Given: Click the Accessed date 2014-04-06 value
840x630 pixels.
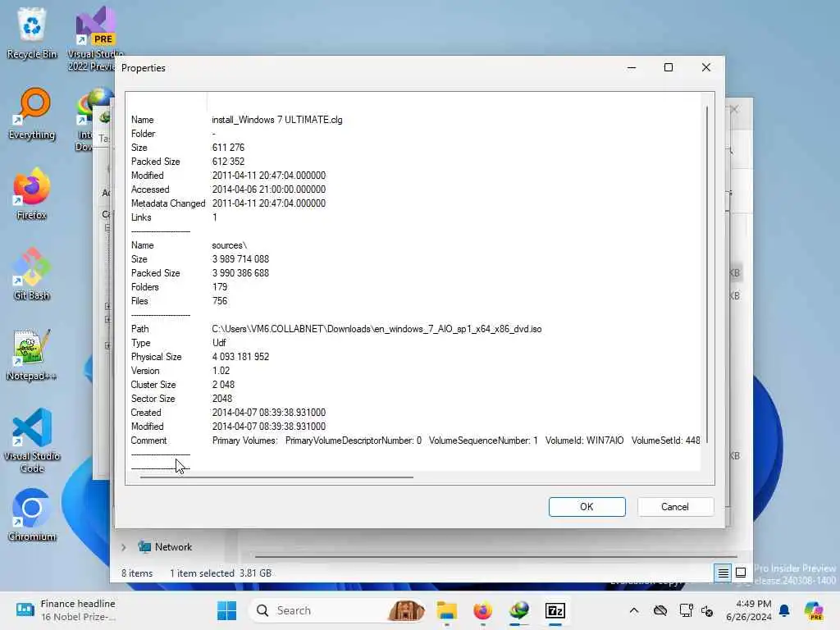Looking at the screenshot, I should (269, 189).
